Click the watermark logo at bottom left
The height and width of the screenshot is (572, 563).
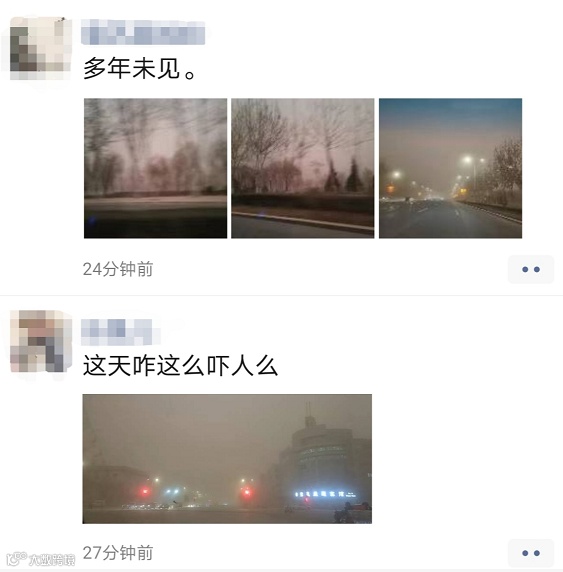[x=16, y=559]
